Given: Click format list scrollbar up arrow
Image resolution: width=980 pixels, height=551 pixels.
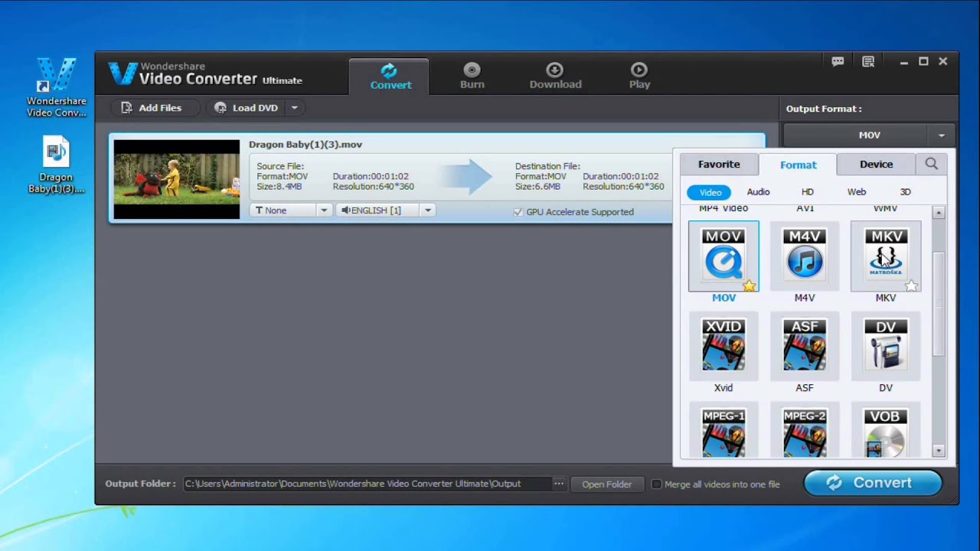Looking at the screenshot, I should 939,213.
